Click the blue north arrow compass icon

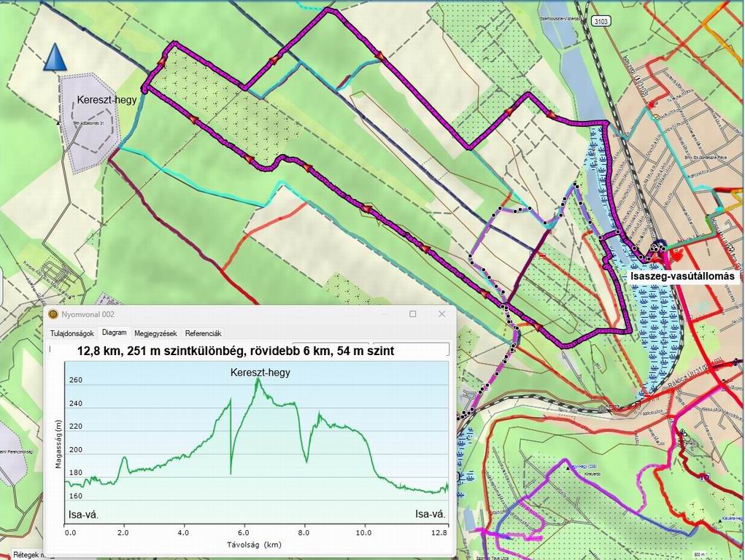click(55, 58)
